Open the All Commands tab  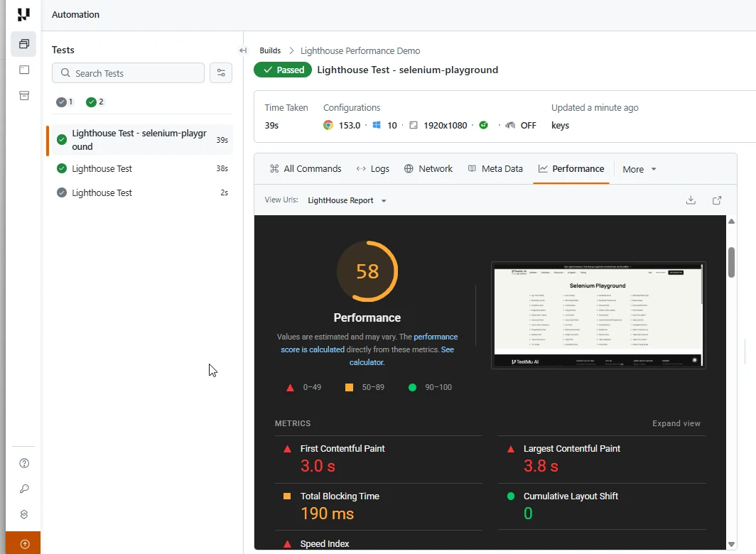[306, 169]
